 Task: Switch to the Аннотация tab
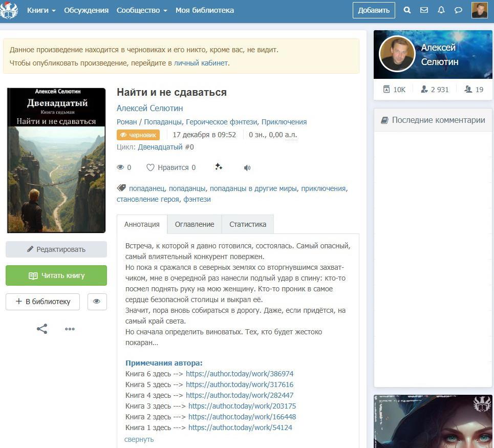pyautogui.click(x=142, y=224)
